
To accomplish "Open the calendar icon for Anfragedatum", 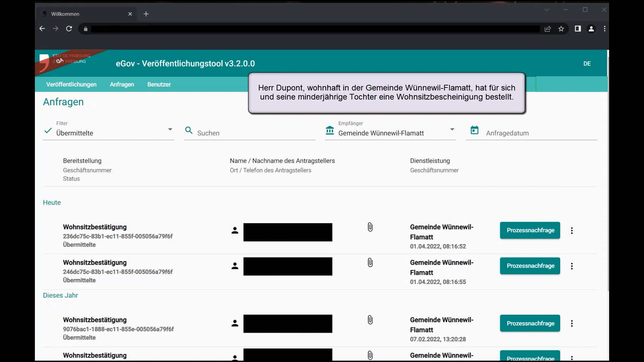I will (475, 130).
